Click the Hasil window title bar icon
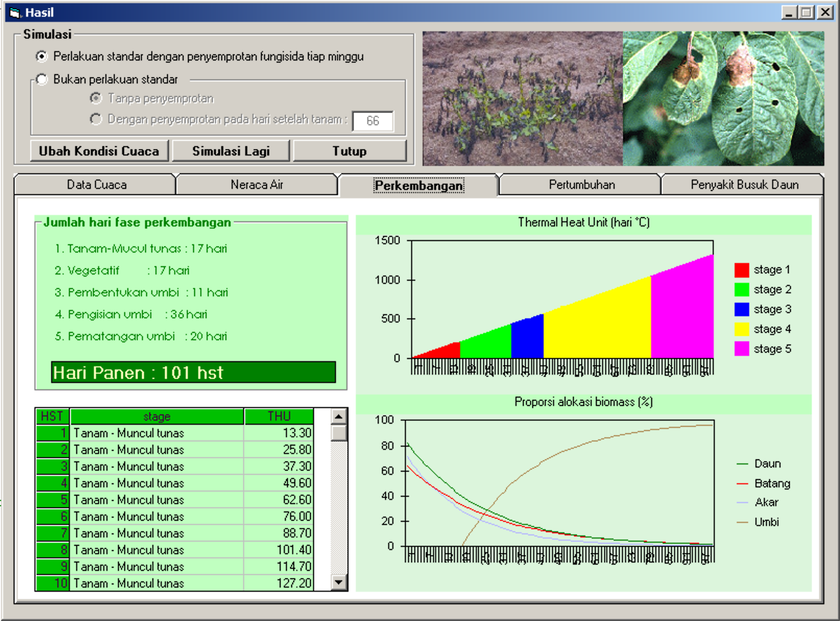This screenshot has width=840, height=621. [15, 13]
